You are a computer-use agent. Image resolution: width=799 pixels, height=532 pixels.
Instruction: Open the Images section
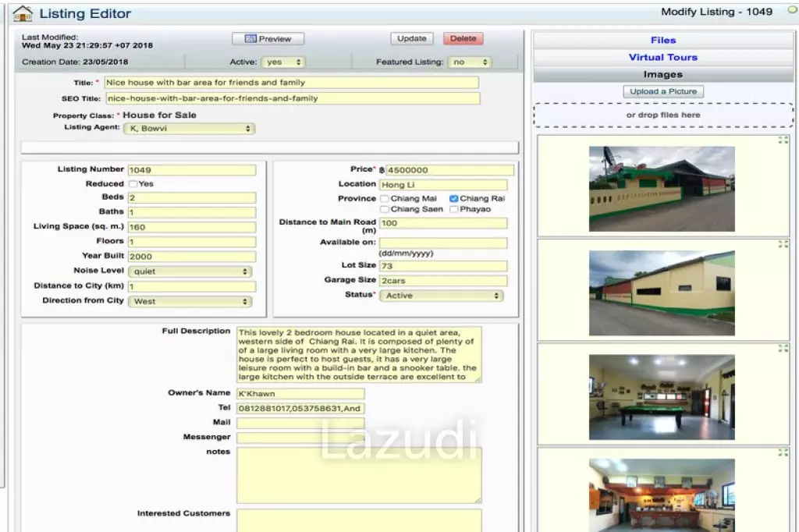click(663, 74)
